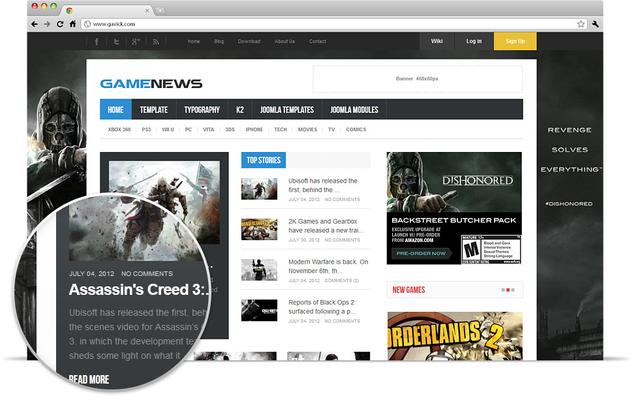
Task: Click the Dishonored Backstreet Butcher Pack ad
Action: tap(454, 208)
